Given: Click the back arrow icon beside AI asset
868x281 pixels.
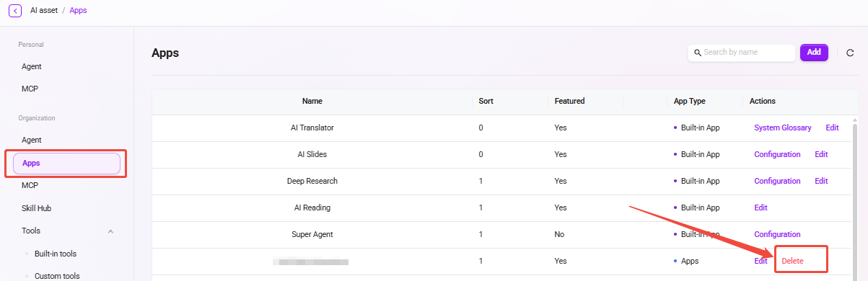Looking at the screenshot, I should pos(15,11).
